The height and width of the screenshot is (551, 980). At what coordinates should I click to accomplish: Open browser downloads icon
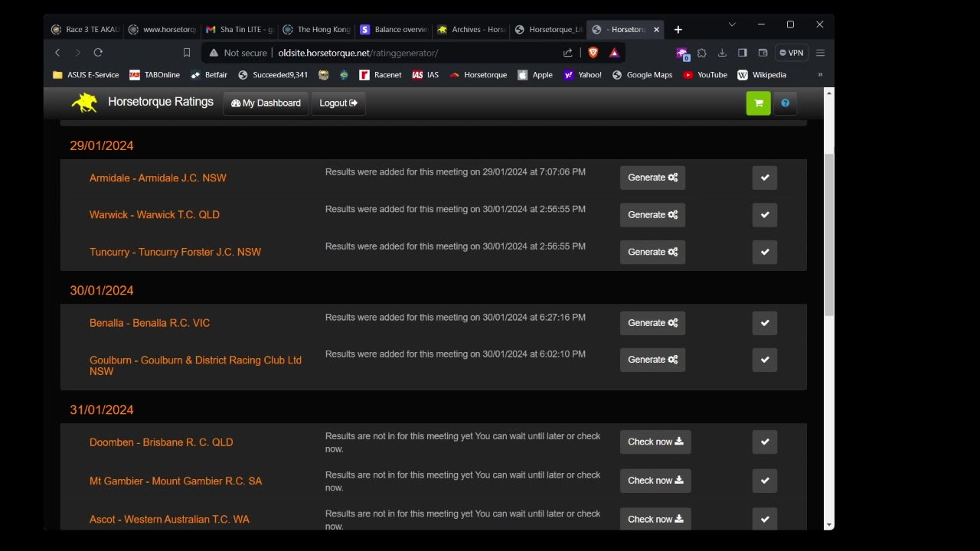(x=722, y=53)
